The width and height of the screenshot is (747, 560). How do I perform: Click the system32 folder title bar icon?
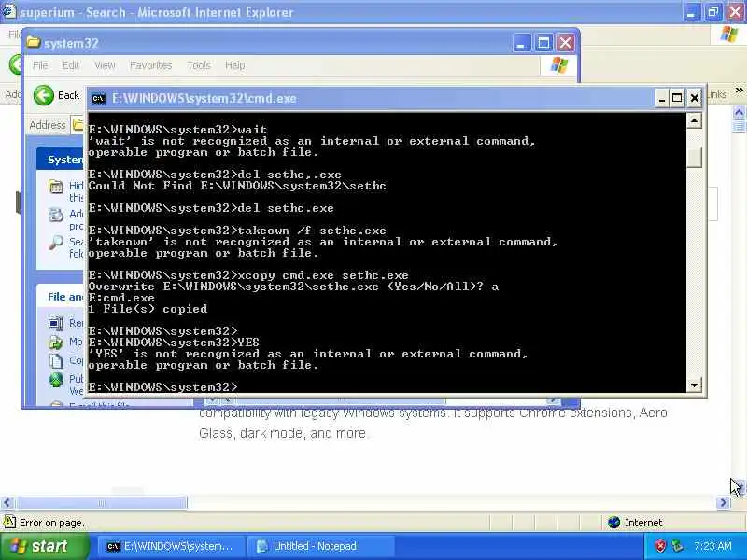(34, 42)
